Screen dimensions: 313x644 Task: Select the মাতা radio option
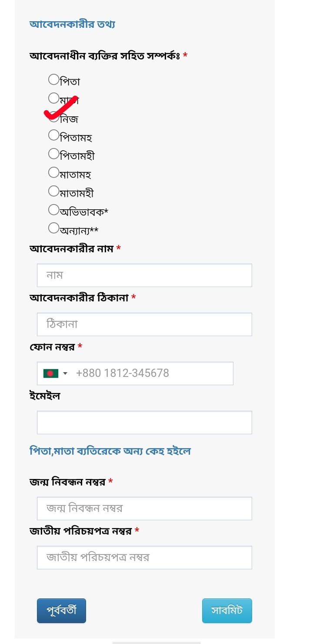click(x=53, y=98)
